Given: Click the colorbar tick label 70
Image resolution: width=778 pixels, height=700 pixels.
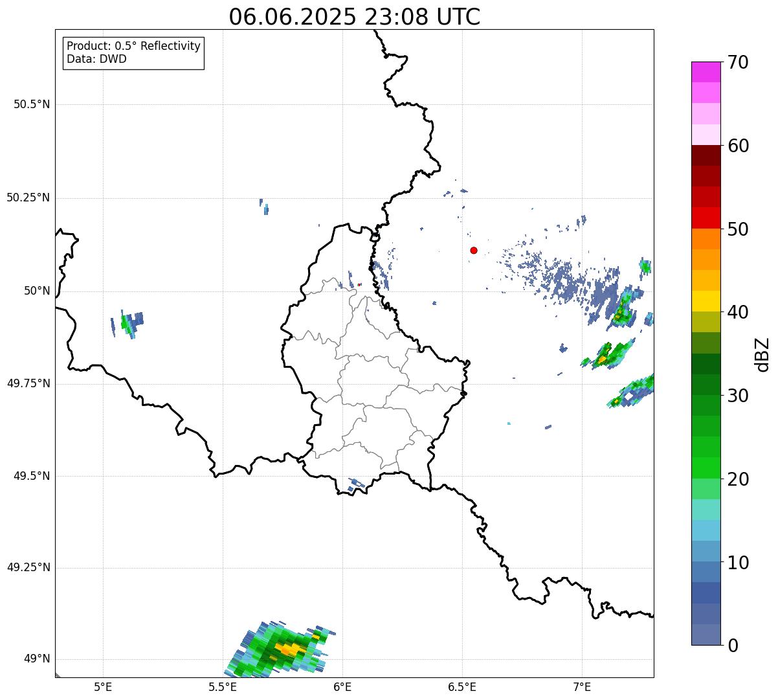Looking at the screenshot, I should pyautogui.click(x=739, y=62).
